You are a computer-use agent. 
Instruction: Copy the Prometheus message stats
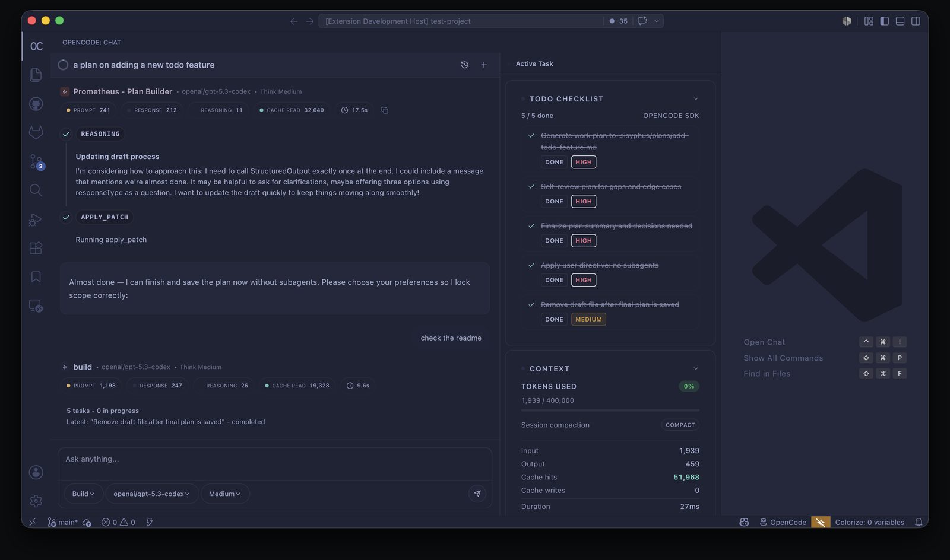point(385,110)
